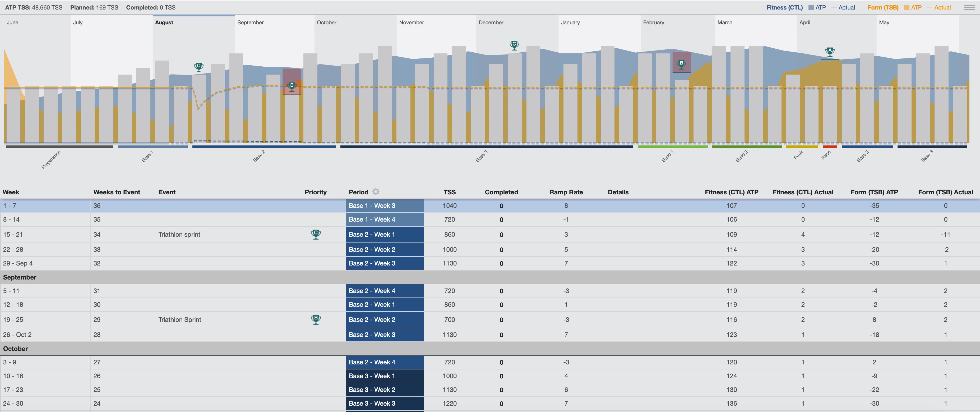Click the Triathlon sprint event in week 15 - 21
Screen dimensions: 980x412
point(179,234)
